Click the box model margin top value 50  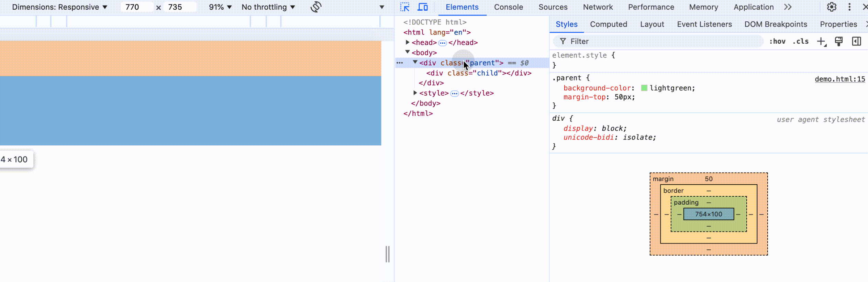click(709, 179)
